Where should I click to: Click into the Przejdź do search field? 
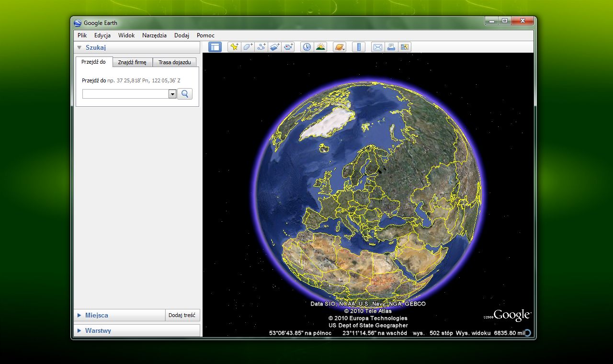point(126,94)
